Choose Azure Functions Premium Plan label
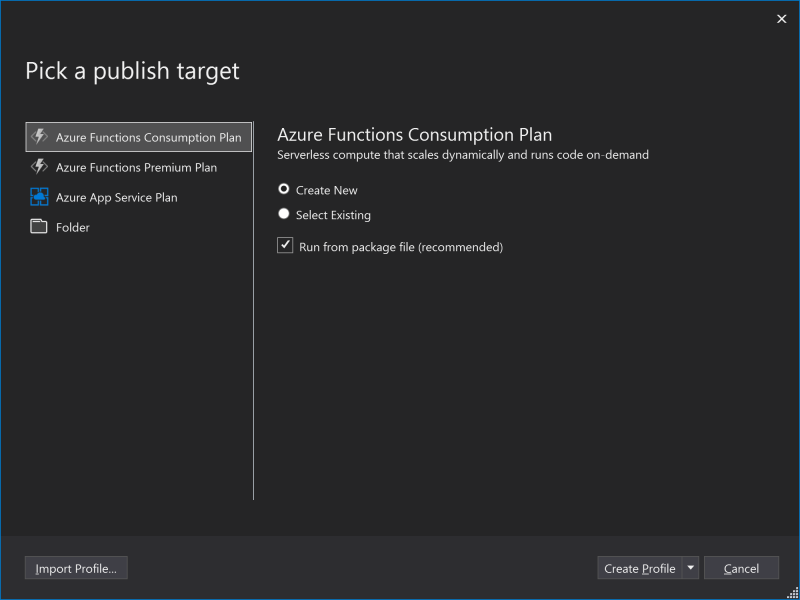The width and height of the screenshot is (800, 600). tap(136, 168)
